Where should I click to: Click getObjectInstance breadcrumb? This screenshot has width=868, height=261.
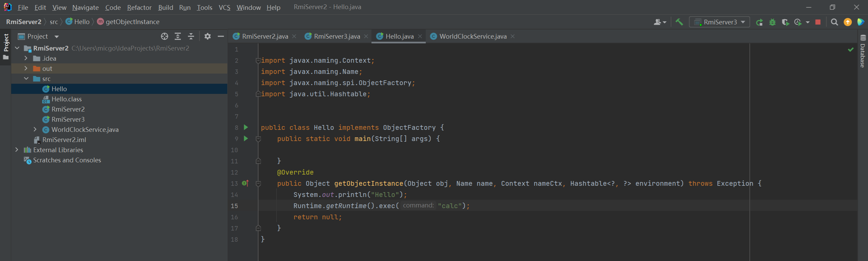pyautogui.click(x=128, y=22)
